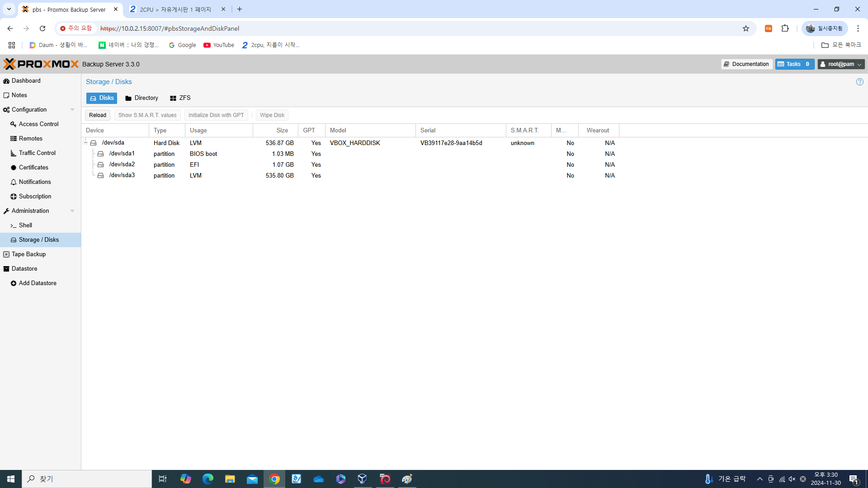Viewport: 868px width, 488px height.
Task: Select the /dev/sda hard disk row
Action: click(350, 143)
